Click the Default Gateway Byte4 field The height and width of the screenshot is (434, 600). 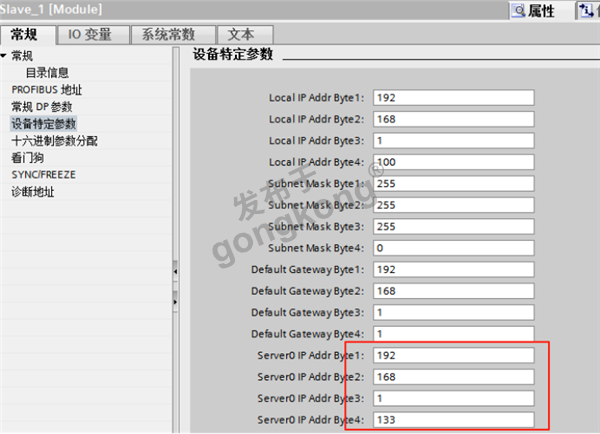coord(453,334)
